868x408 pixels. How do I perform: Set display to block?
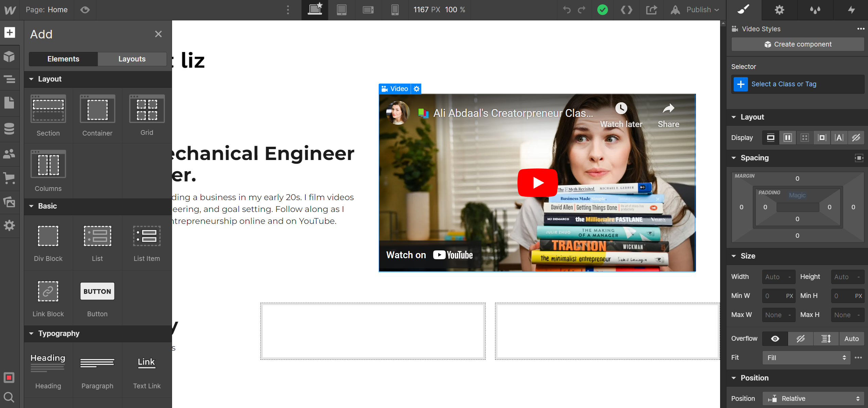[771, 138]
